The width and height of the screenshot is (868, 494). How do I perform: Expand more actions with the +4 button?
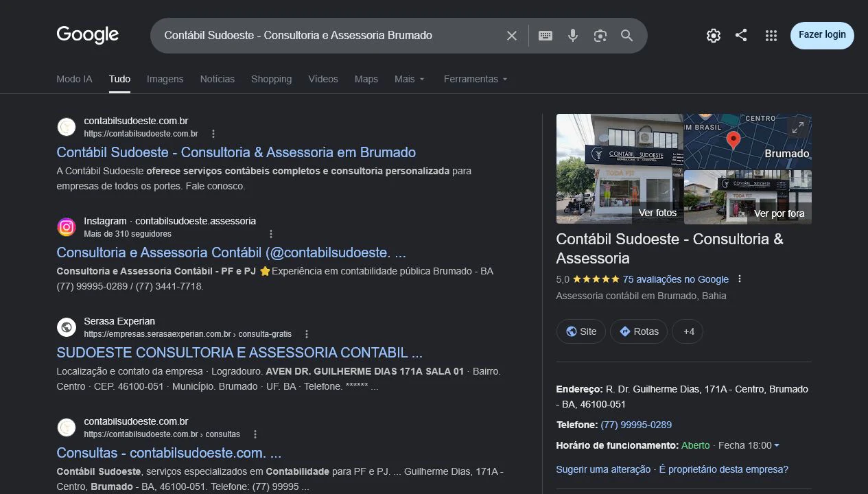pos(688,331)
